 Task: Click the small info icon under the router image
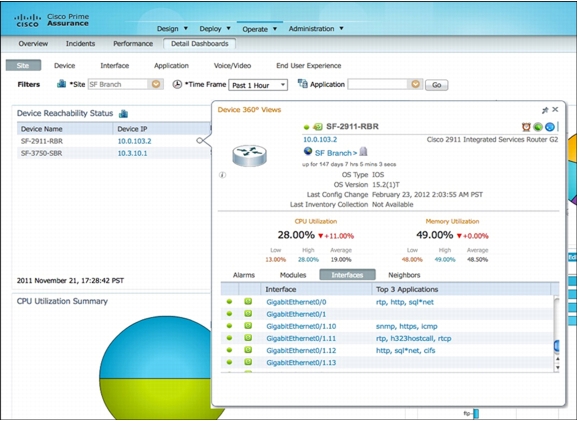pos(222,175)
